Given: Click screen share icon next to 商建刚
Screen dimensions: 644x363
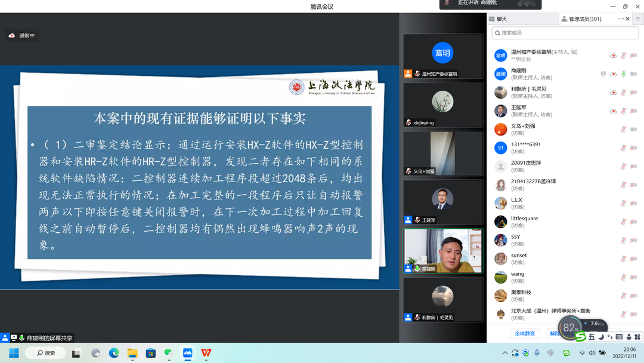Looking at the screenshot, I should (603, 74).
